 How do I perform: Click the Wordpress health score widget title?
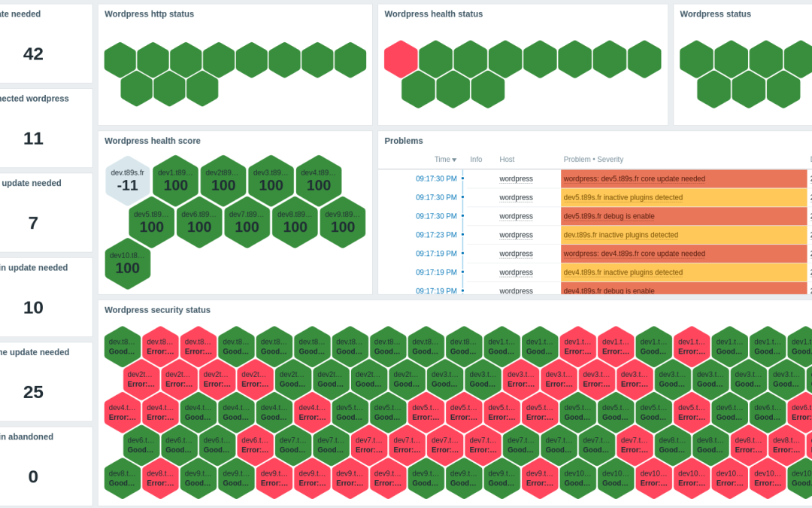(152, 141)
